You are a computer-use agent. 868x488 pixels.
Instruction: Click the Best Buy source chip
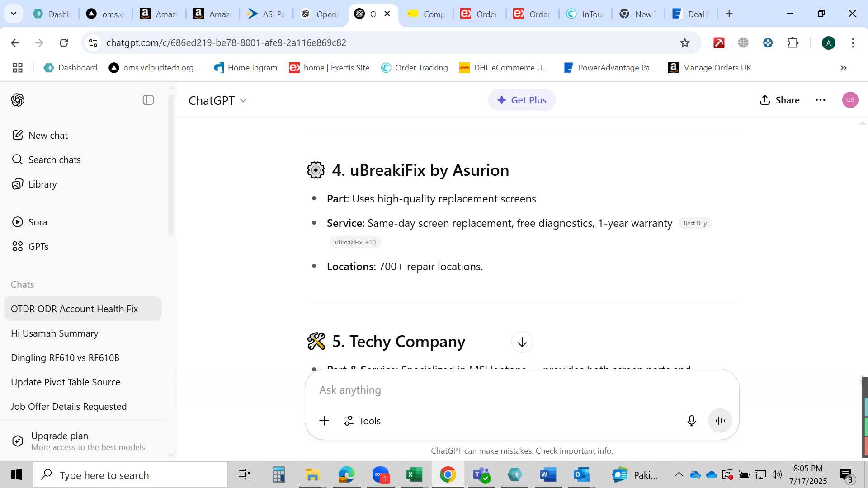click(695, 223)
